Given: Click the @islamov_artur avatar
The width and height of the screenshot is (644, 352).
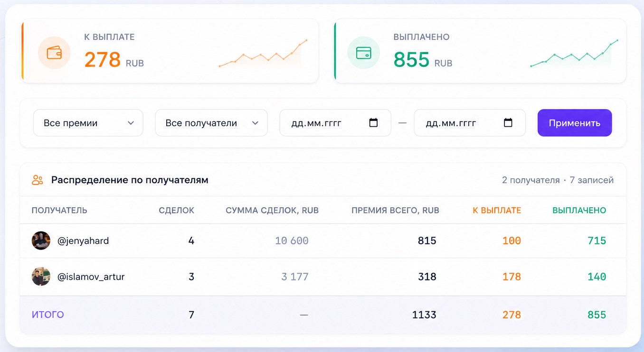Looking at the screenshot, I should click(x=41, y=277).
